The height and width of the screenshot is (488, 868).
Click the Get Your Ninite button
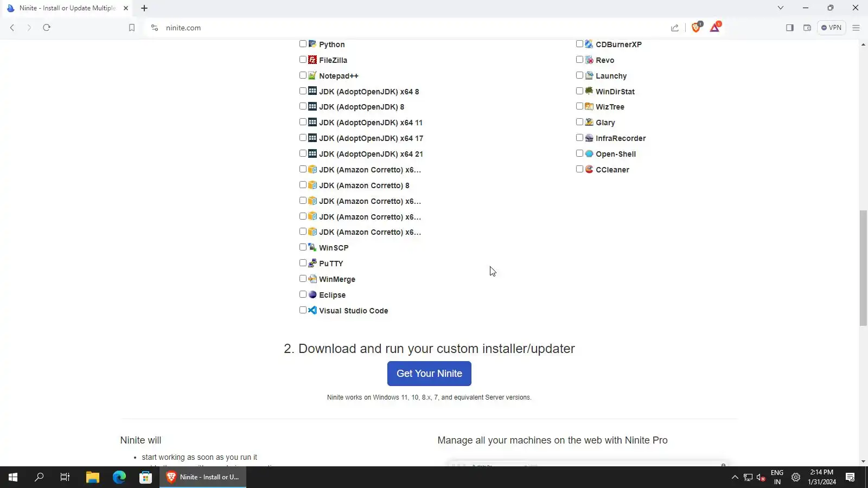(x=429, y=374)
